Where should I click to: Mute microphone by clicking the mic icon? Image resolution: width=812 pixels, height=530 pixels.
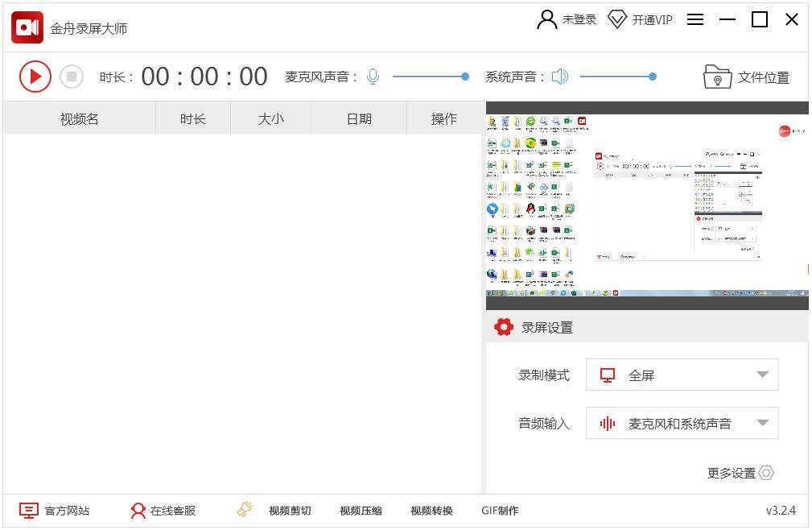(373, 77)
